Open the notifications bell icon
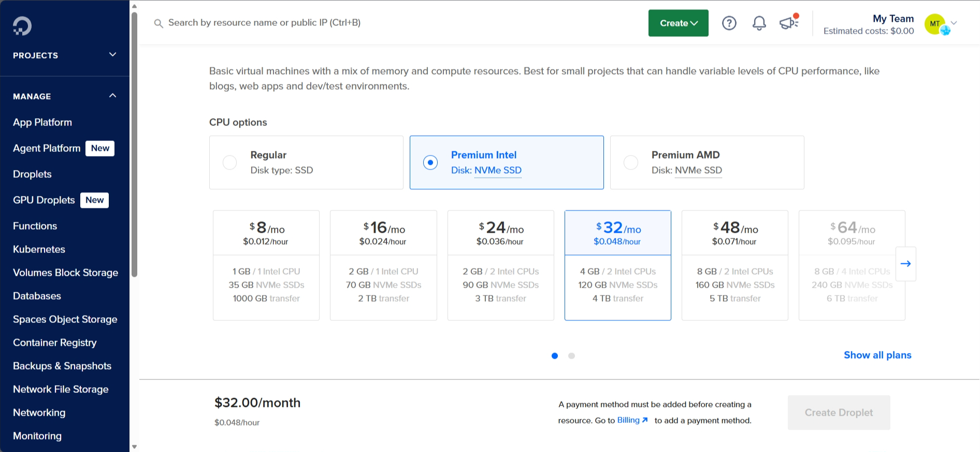The image size is (980, 452). coord(759,23)
